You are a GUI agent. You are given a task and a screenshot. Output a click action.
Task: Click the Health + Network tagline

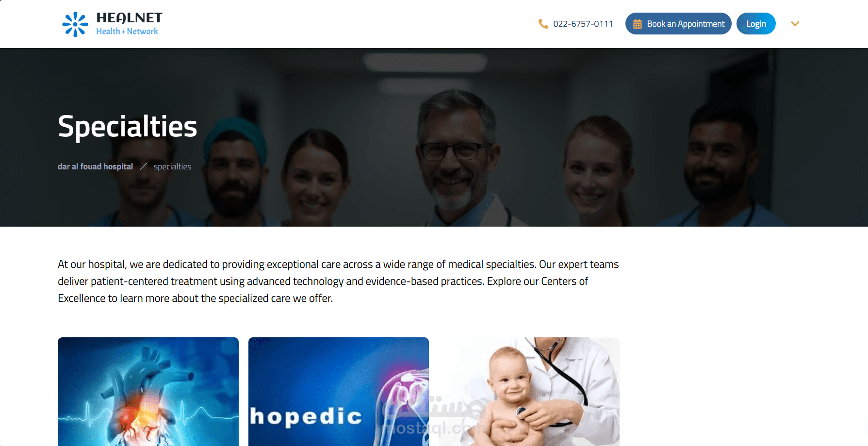tap(127, 31)
